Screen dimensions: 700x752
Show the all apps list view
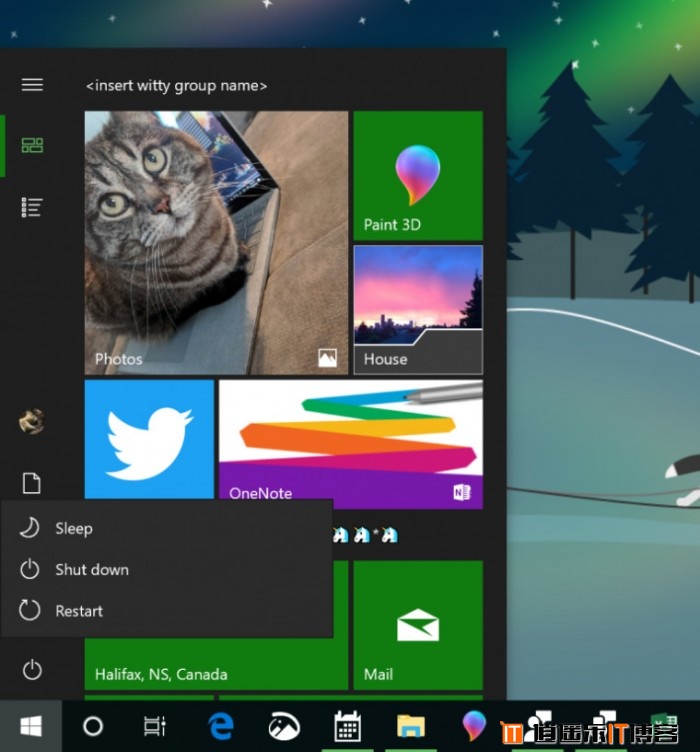(x=32, y=208)
